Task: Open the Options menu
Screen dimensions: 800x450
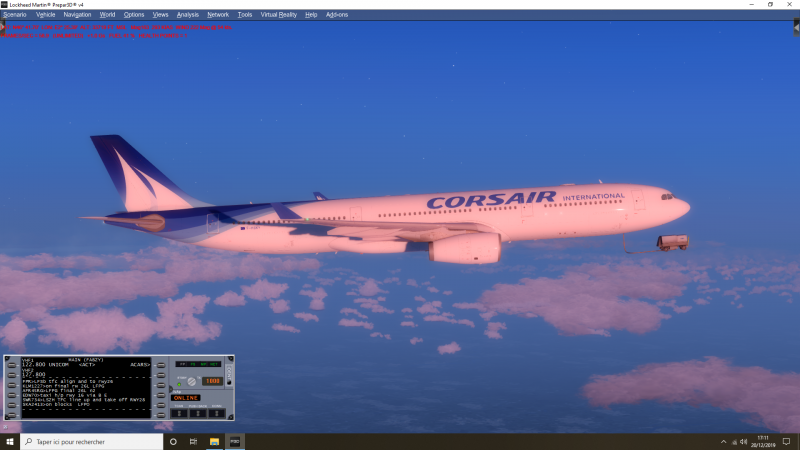Action: pos(134,15)
